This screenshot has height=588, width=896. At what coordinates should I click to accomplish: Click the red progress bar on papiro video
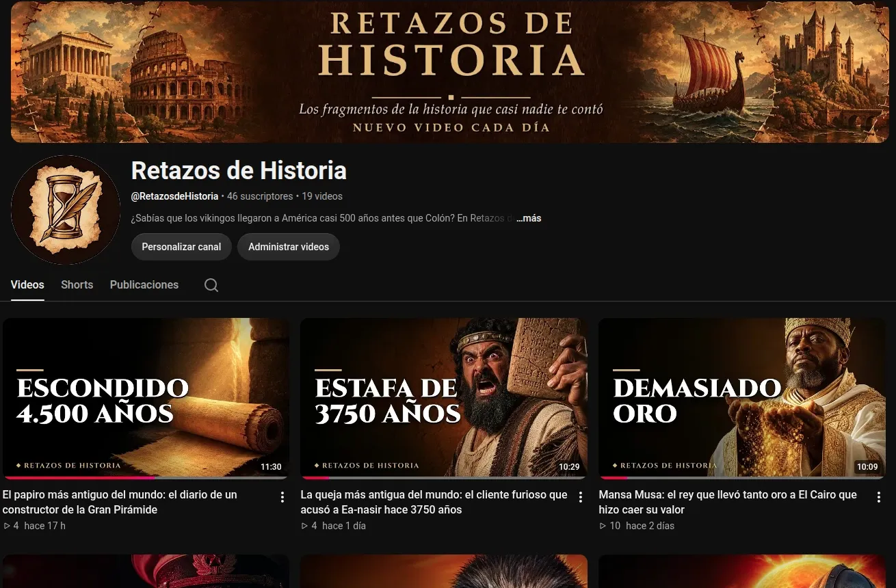point(80,477)
